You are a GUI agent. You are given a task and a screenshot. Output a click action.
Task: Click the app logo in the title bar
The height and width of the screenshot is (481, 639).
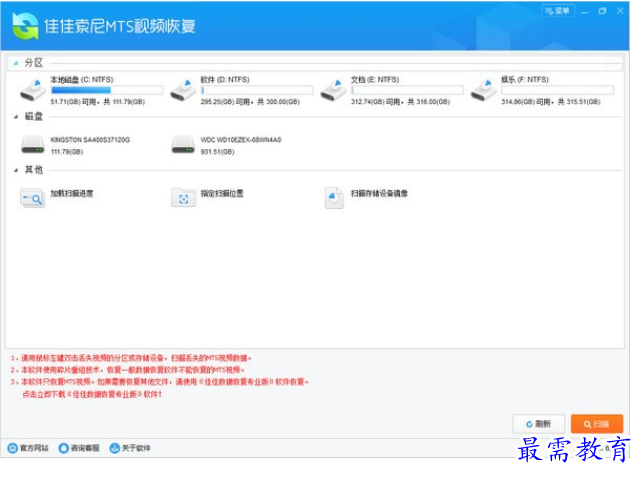coord(25,26)
